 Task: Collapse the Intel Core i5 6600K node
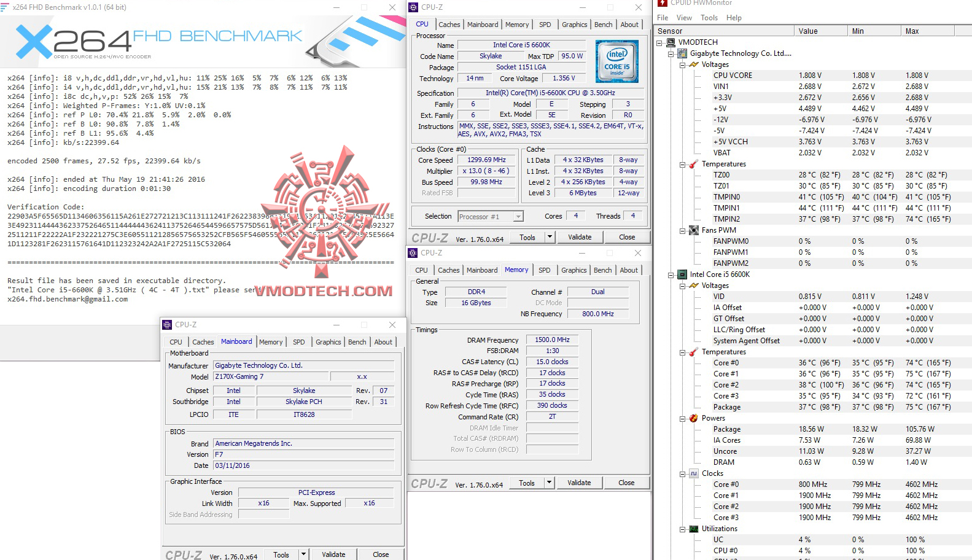671,275
